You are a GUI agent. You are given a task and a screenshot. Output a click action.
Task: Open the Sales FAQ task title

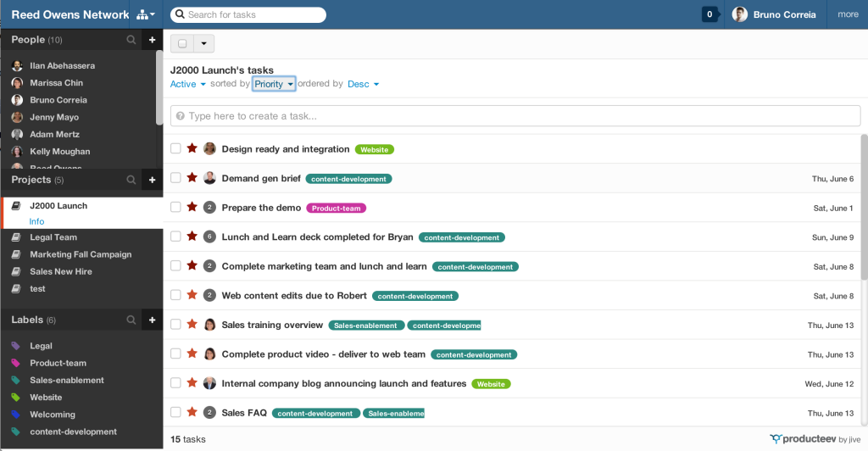[x=244, y=413]
